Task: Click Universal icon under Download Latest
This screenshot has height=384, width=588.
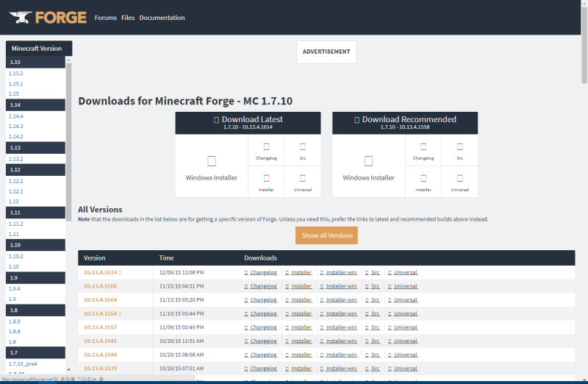Action: coord(303,178)
